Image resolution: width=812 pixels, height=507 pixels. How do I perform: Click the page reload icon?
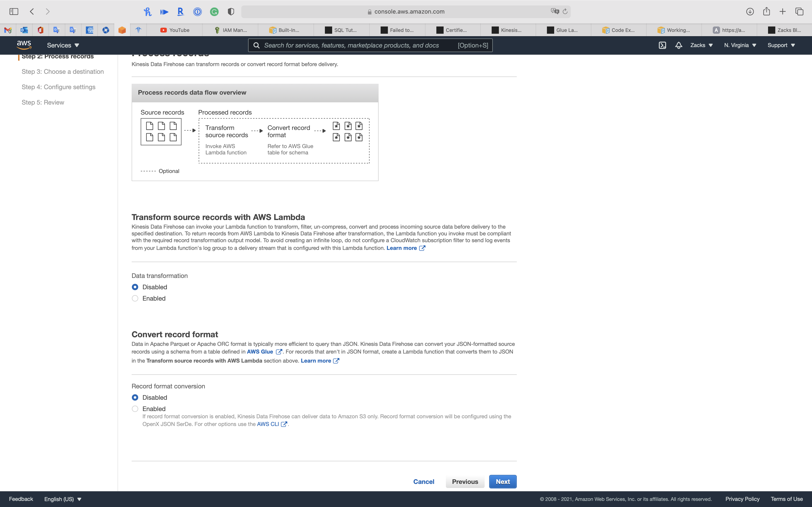tap(565, 11)
